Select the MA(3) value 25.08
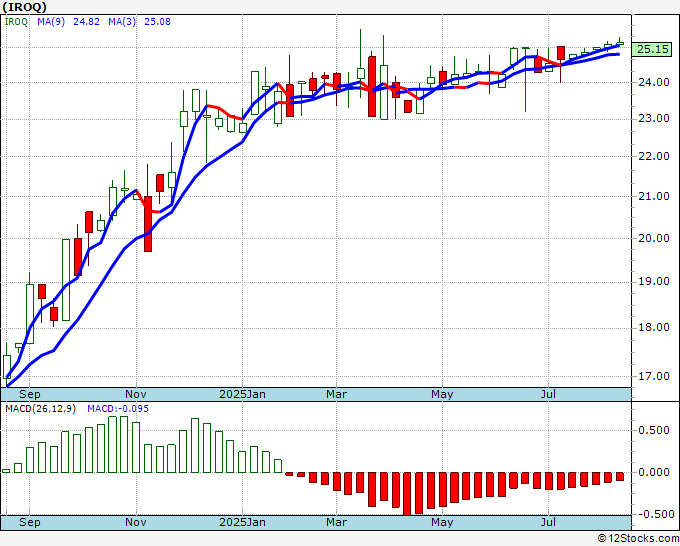This screenshot has height=546, width=680. (x=157, y=22)
